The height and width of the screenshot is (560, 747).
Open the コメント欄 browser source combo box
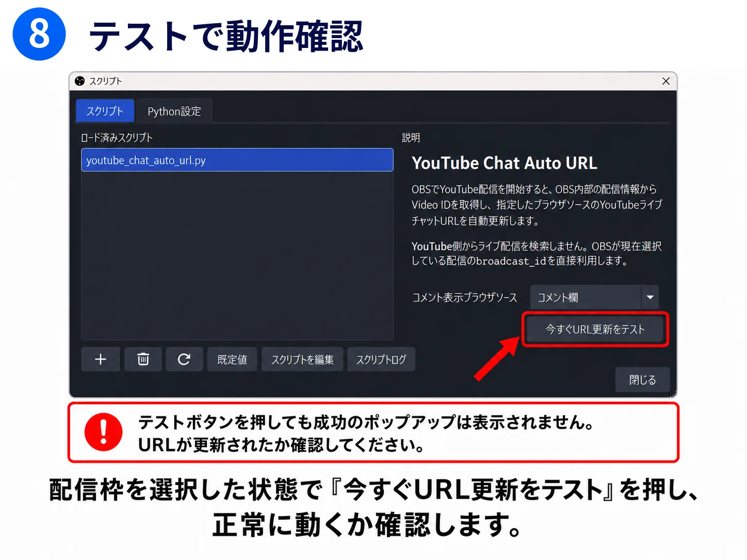[594, 297]
